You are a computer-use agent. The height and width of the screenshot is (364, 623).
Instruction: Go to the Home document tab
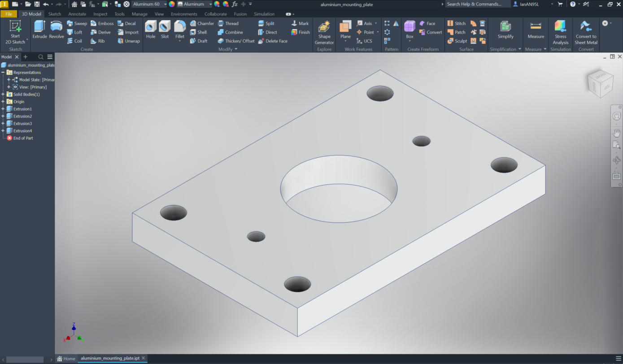tap(66, 359)
